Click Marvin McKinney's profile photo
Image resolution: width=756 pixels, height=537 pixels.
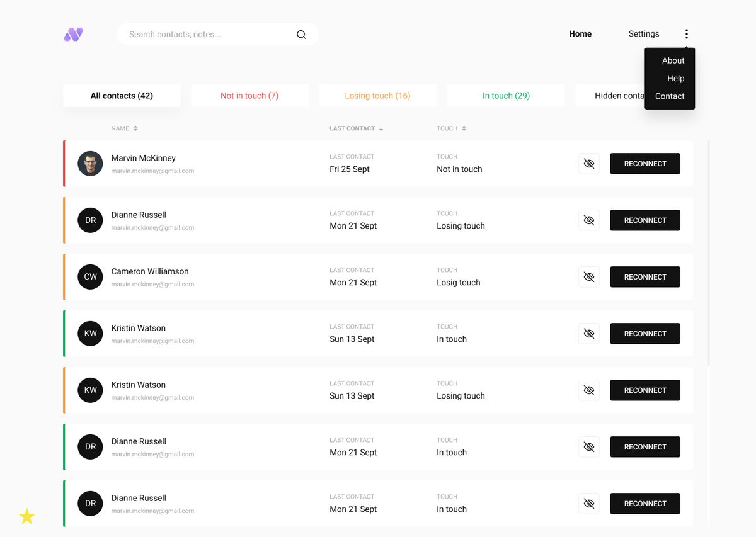click(x=90, y=163)
